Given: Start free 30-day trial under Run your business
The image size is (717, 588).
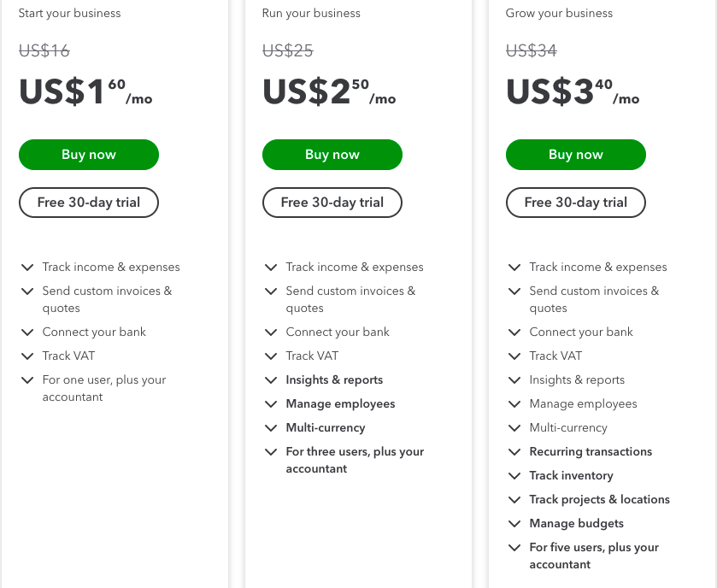Looking at the screenshot, I should pos(332,203).
